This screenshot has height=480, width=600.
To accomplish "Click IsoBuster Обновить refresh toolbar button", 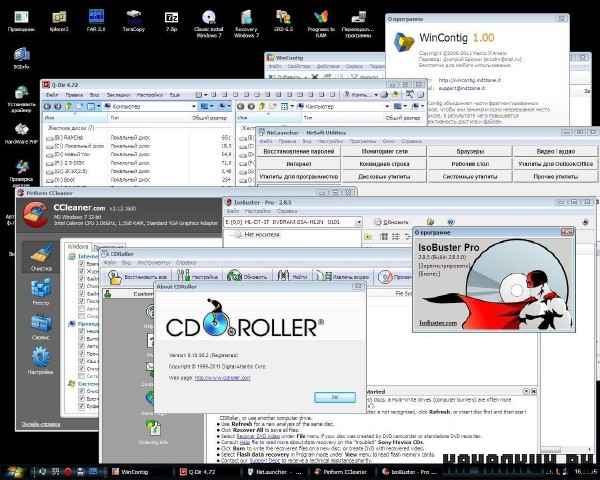I will coord(391,222).
